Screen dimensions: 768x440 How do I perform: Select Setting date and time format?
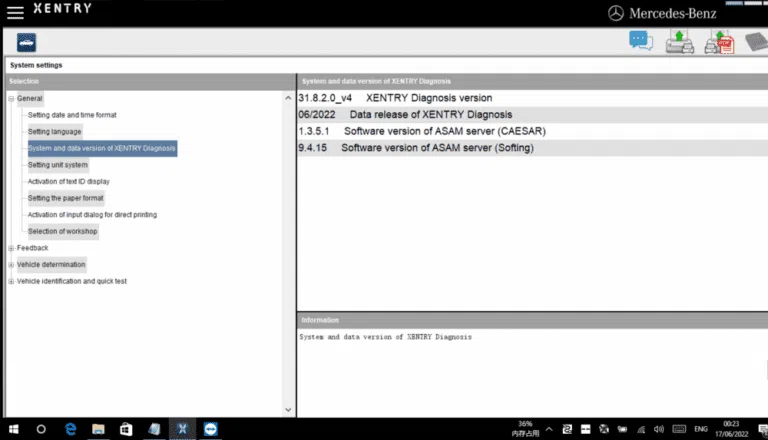(72, 115)
